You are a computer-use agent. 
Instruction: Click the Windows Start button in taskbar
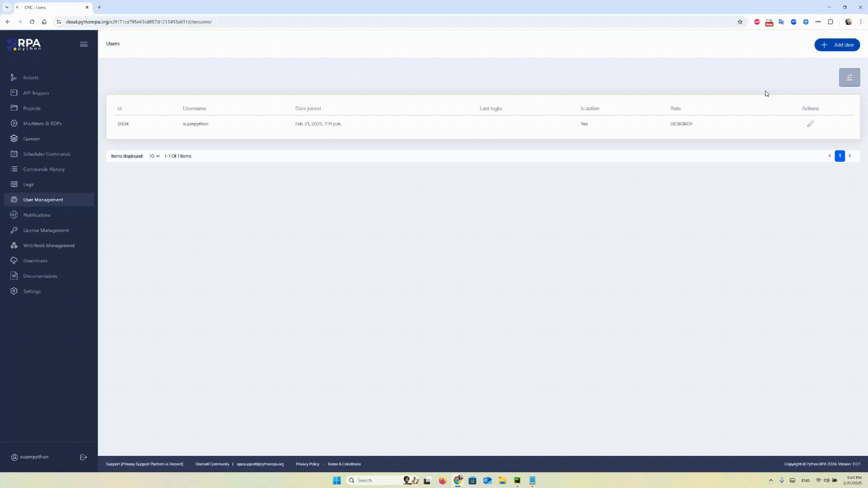coord(337,480)
